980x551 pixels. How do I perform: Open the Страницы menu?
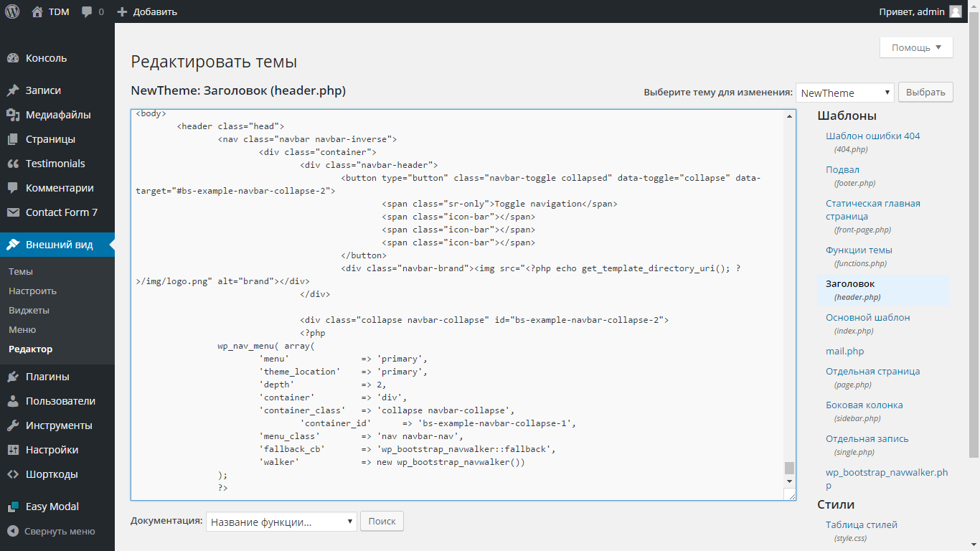coord(57,139)
